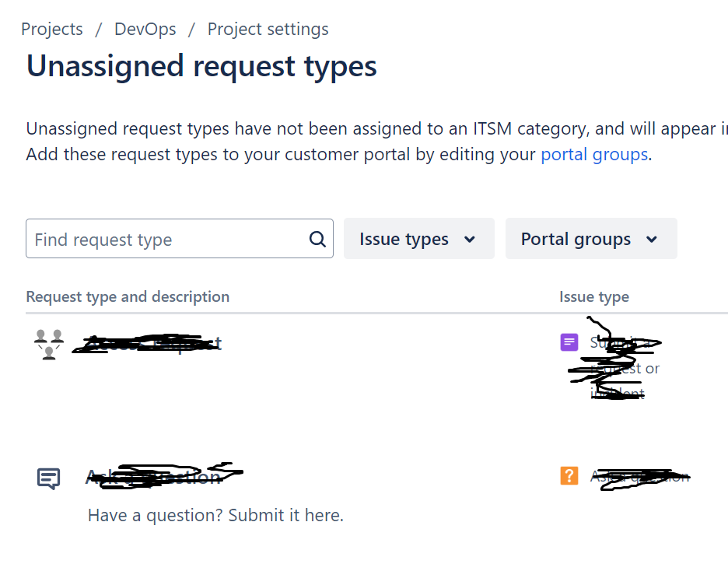Open the DevOps breadcrumb link

[145, 29]
